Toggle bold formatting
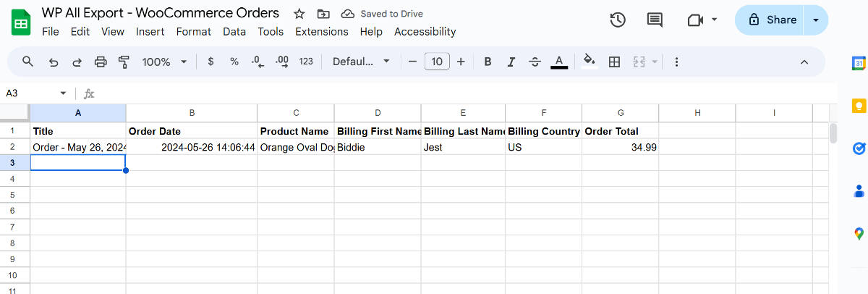This screenshot has width=868, height=294. pos(488,62)
